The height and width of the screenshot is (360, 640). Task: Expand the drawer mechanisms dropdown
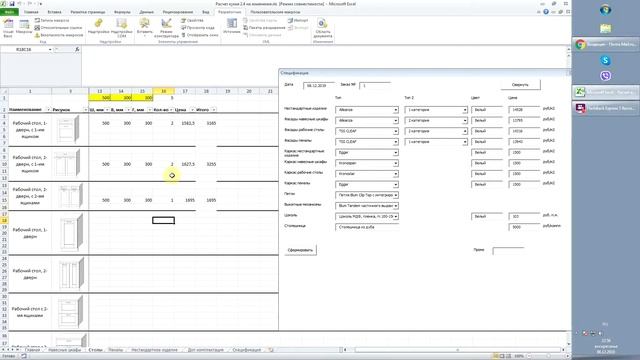pyautogui.click(x=395, y=206)
